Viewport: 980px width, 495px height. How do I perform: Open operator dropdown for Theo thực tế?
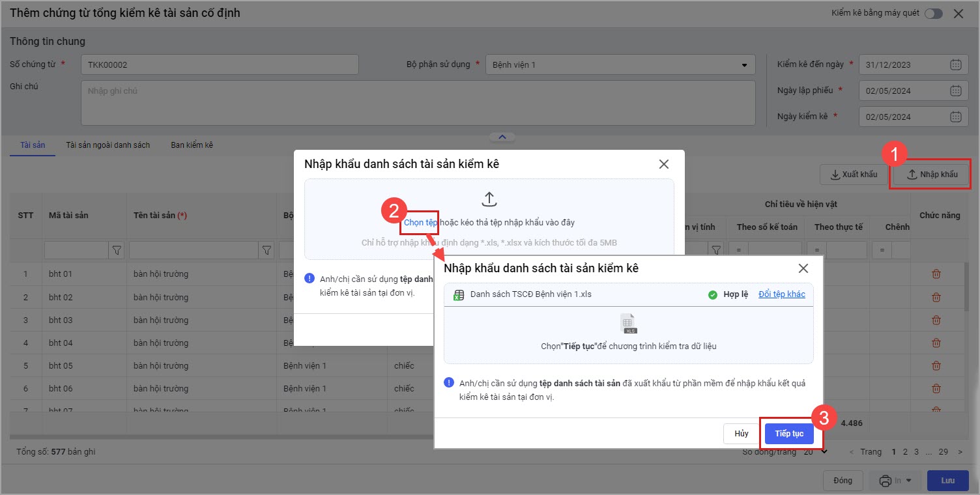click(815, 250)
